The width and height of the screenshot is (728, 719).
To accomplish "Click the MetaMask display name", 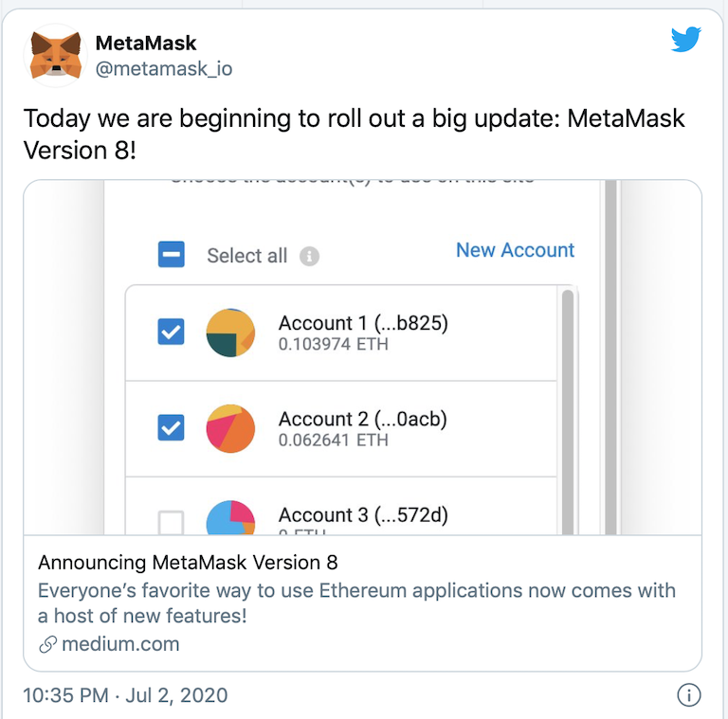I will tap(146, 44).
